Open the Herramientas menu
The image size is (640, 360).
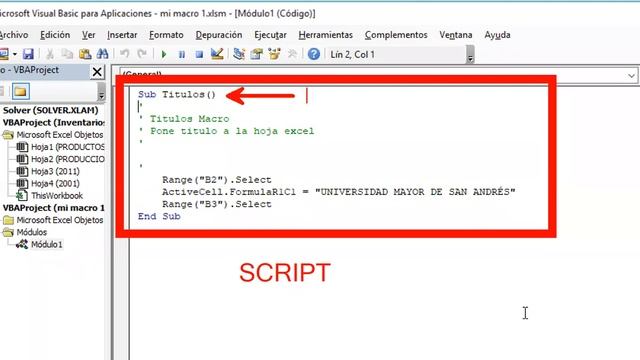325,35
